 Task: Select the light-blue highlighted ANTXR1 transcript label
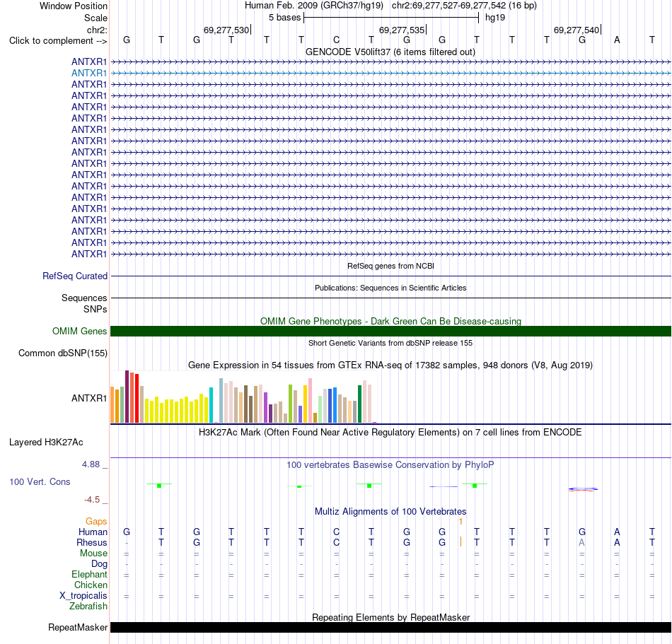coord(88,74)
